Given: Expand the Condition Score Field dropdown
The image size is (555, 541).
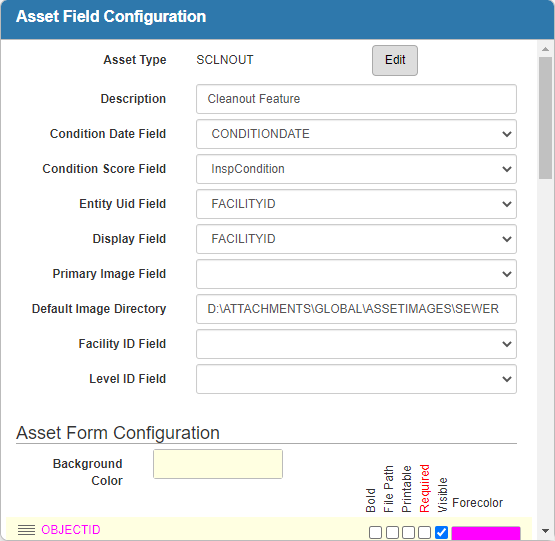Looking at the screenshot, I should [356, 169].
